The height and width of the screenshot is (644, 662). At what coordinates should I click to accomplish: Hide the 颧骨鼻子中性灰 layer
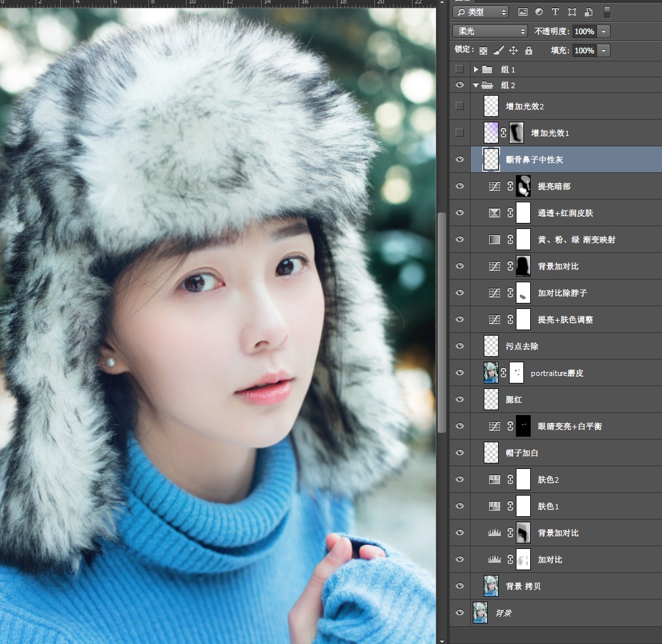pos(460,160)
